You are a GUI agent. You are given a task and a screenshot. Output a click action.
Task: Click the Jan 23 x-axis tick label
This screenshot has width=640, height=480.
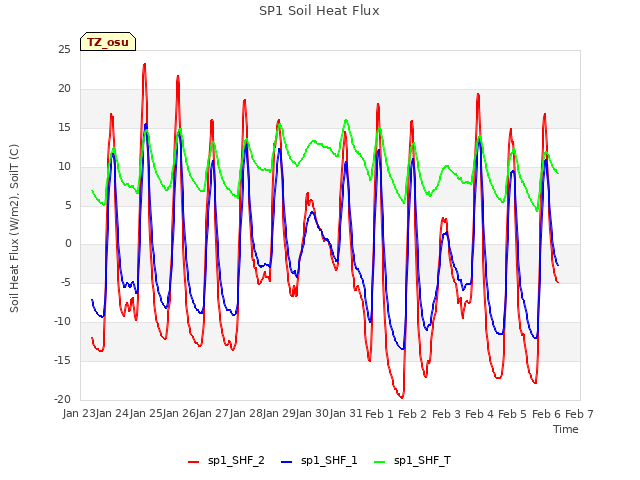coord(79,413)
